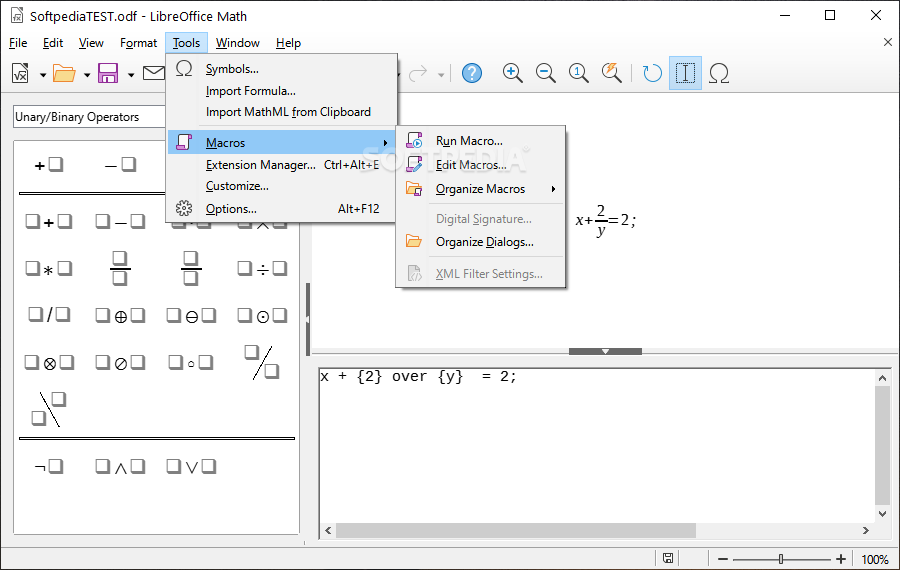Open Extension Manager... from Tools menu
900x570 pixels.
282,165
